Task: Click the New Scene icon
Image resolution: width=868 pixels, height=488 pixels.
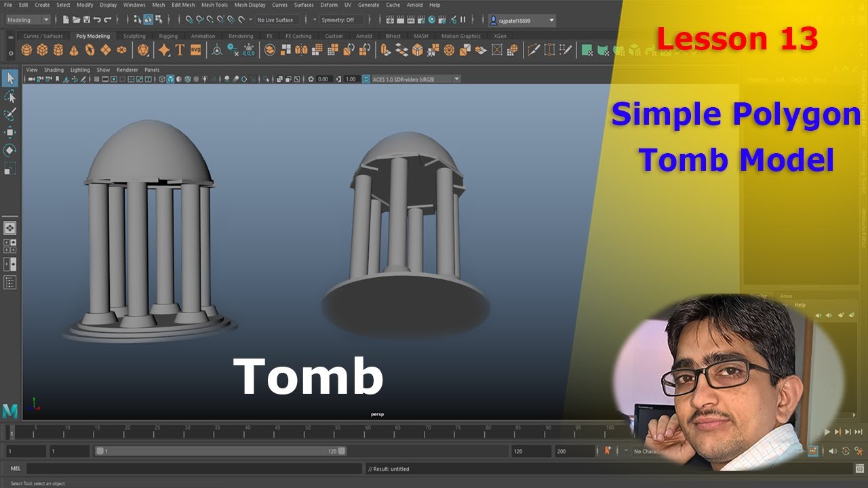Action: coord(66,20)
